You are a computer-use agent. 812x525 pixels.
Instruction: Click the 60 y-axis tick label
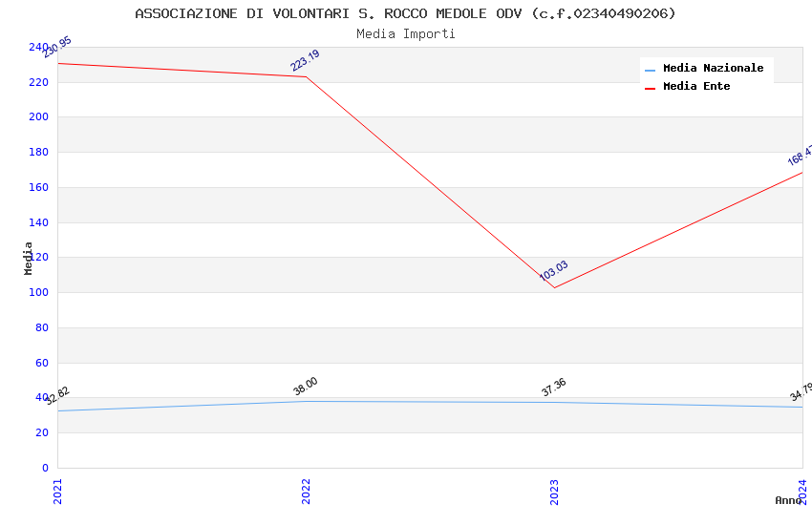(42, 363)
